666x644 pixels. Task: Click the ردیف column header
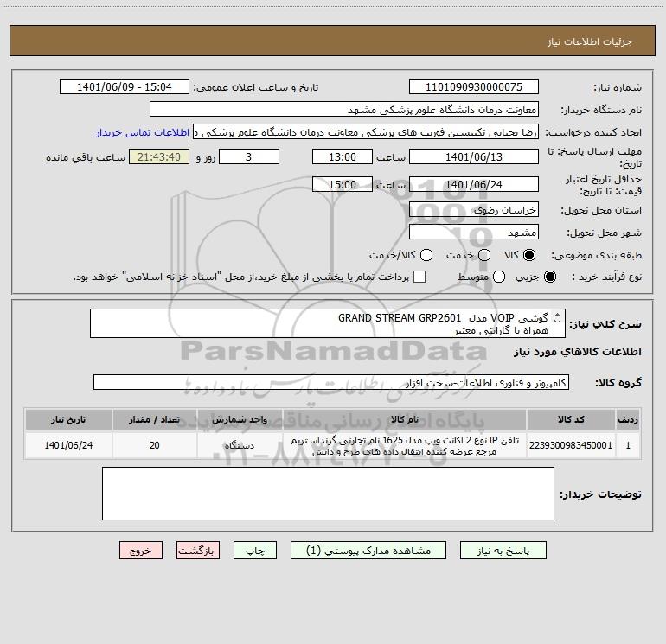pos(628,419)
